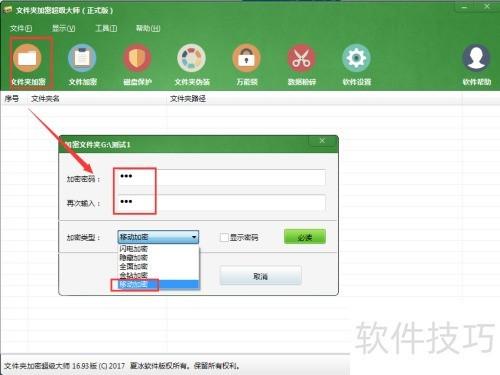Close the 加密文件夹 dialog
Image resolution: width=500 pixels, height=375 pixels.
[x=322, y=141]
